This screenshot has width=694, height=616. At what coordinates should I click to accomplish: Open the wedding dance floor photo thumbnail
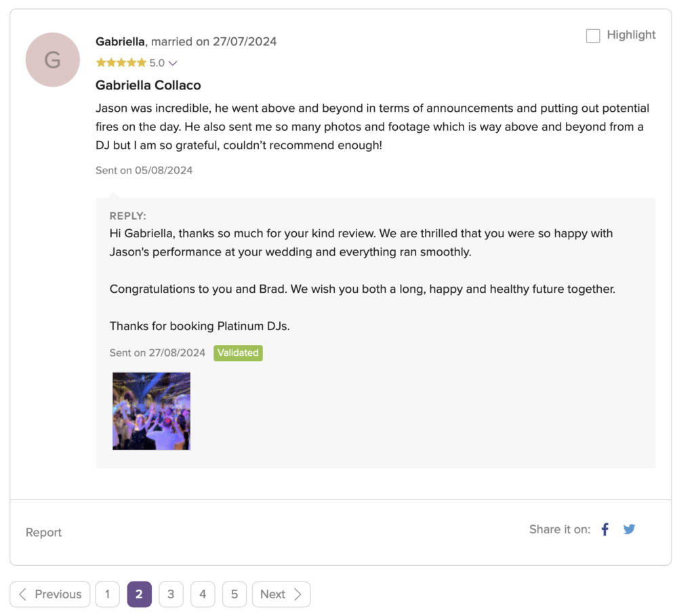pyautogui.click(x=151, y=411)
